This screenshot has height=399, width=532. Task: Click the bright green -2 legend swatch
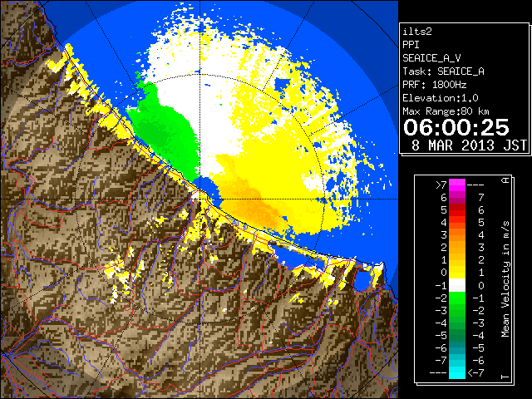click(x=457, y=298)
